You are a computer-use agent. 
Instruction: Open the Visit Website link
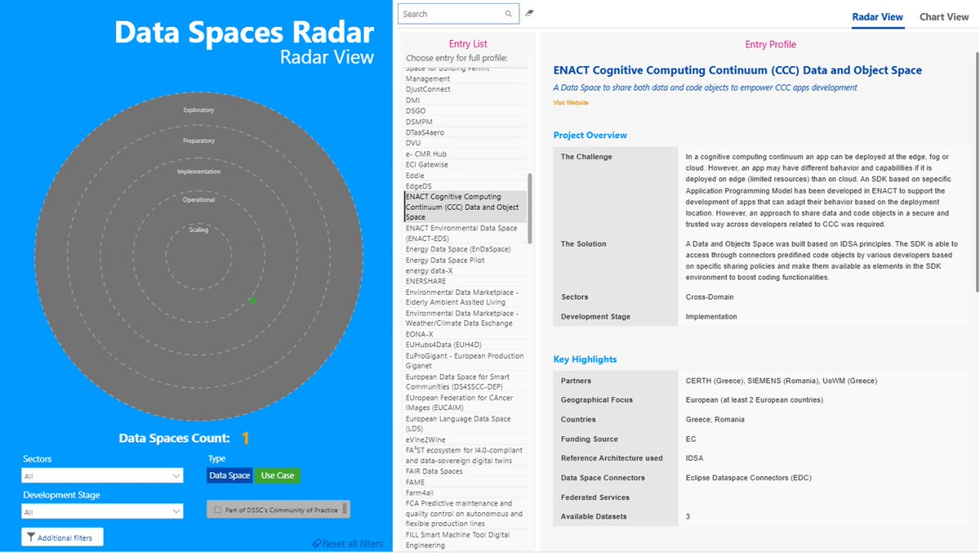coord(571,103)
